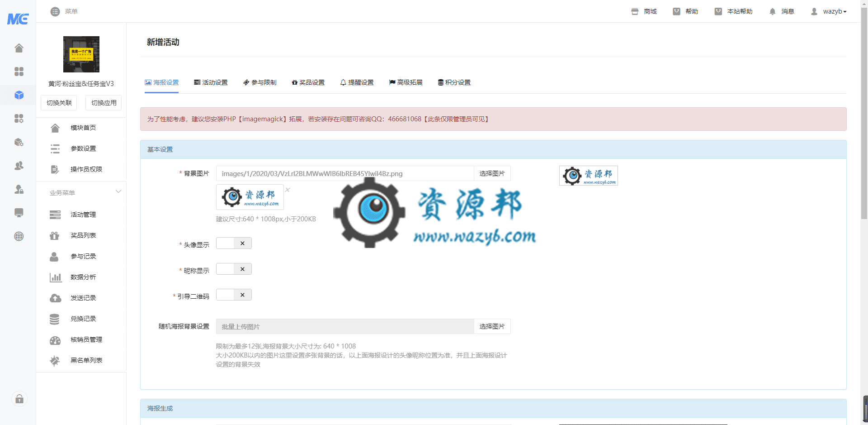This screenshot has height=425, width=868.
Task: Click the cube-with-gear icon in left rail
Action: [x=19, y=142]
